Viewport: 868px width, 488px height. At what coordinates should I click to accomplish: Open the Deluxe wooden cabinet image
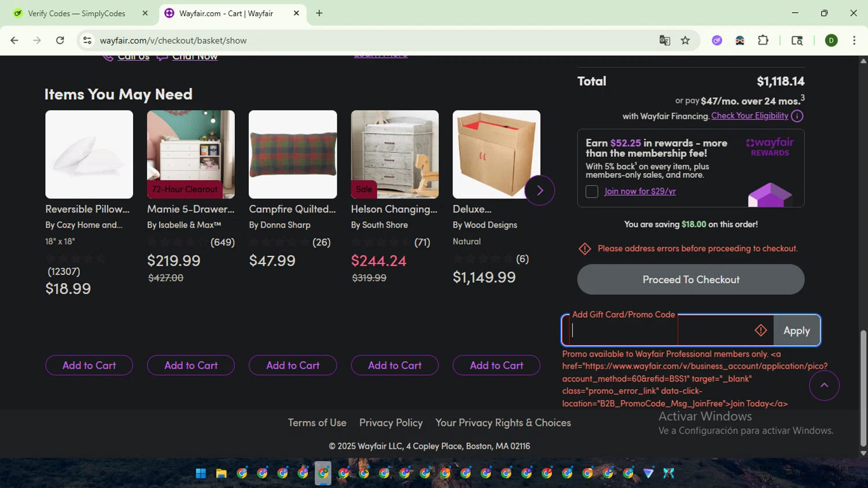click(496, 155)
